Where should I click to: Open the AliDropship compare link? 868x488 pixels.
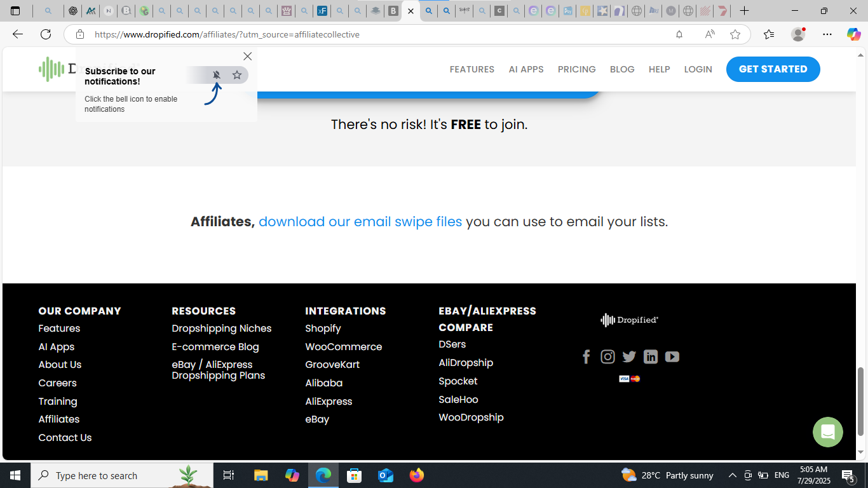466,363
